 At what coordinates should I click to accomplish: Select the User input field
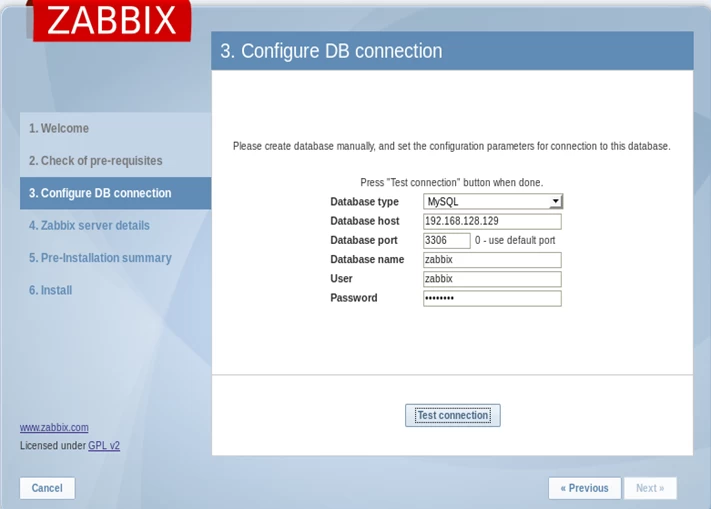(x=492, y=279)
